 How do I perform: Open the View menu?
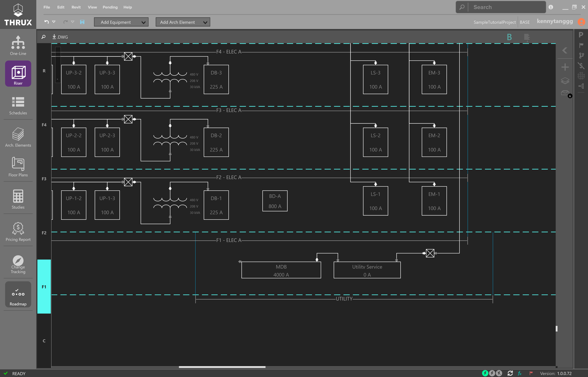pyautogui.click(x=92, y=7)
